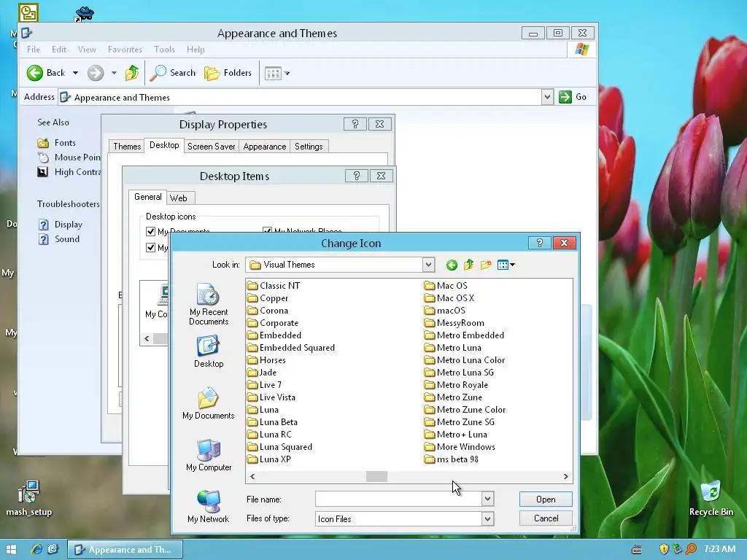Expand the Address bar dropdown arrow

547,97
